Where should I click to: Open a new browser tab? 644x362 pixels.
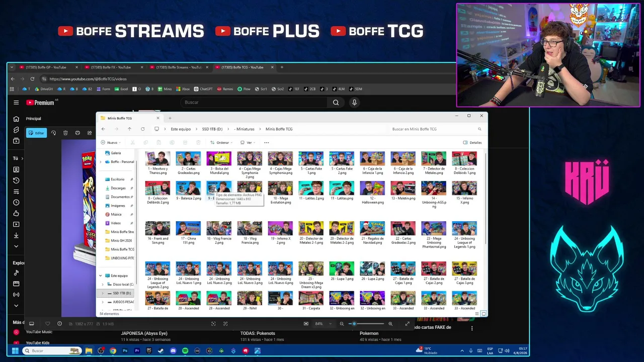coord(282,67)
